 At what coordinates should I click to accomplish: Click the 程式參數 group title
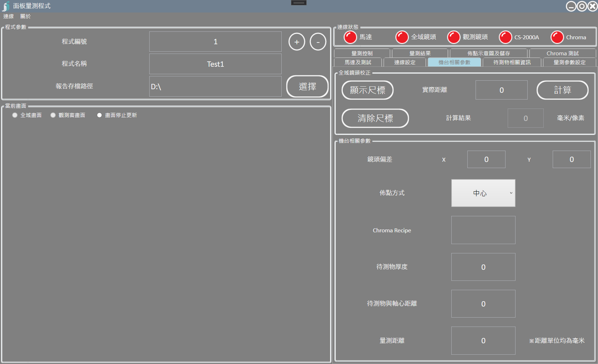pyautogui.click(x=16, y=27)
